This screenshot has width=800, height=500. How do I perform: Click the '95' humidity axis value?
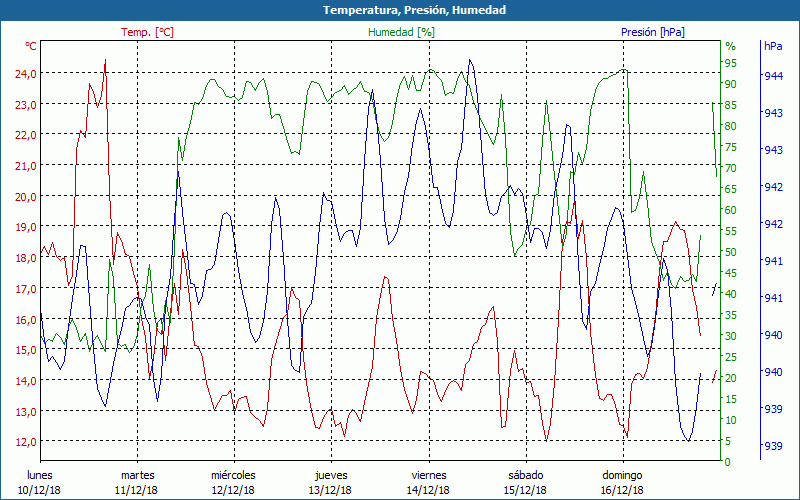tap(731, 63)
